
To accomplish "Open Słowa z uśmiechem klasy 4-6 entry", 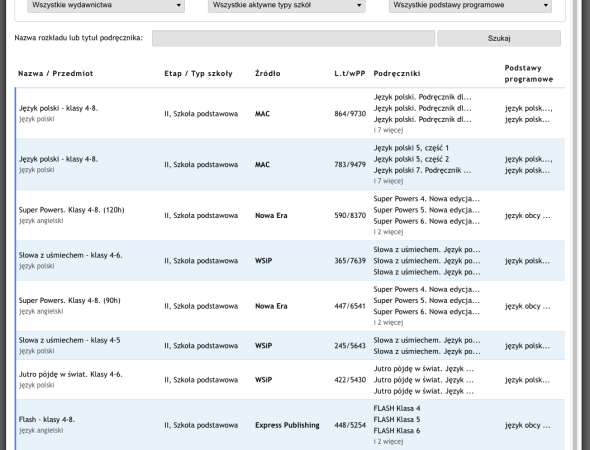I will [x=290, y=261].
